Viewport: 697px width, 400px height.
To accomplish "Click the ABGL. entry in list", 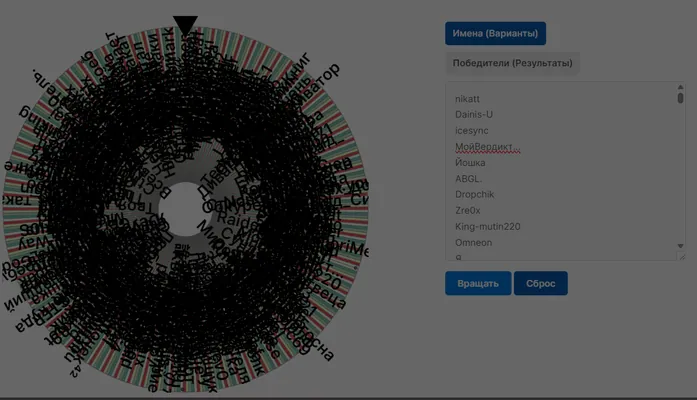I will tap(469, 179).
